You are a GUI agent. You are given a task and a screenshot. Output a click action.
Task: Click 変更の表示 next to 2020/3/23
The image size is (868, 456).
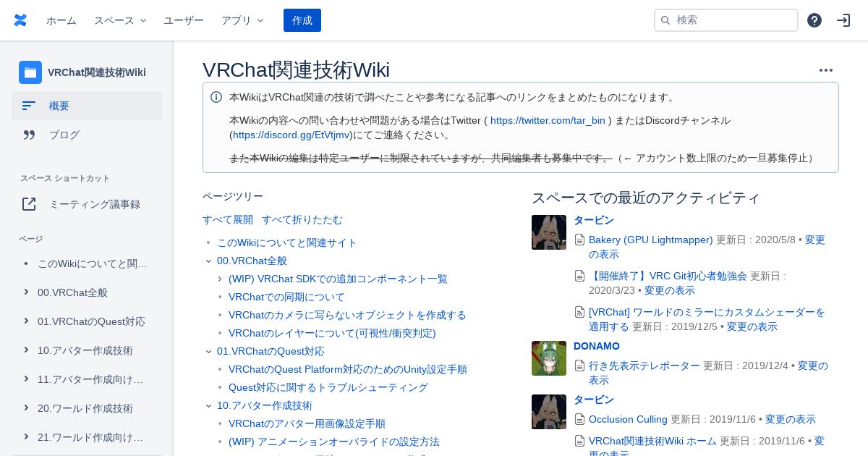(x=670, y=290)
